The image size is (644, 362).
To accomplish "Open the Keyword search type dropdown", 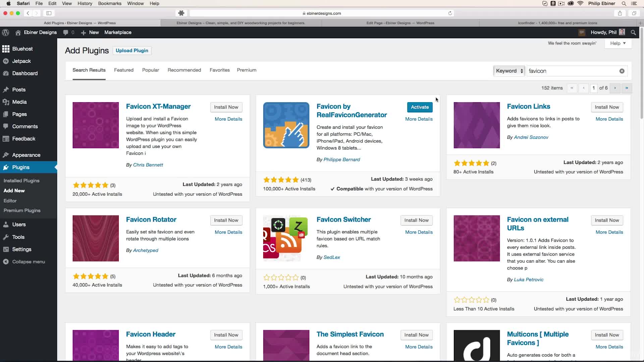I will pos(509,71).
